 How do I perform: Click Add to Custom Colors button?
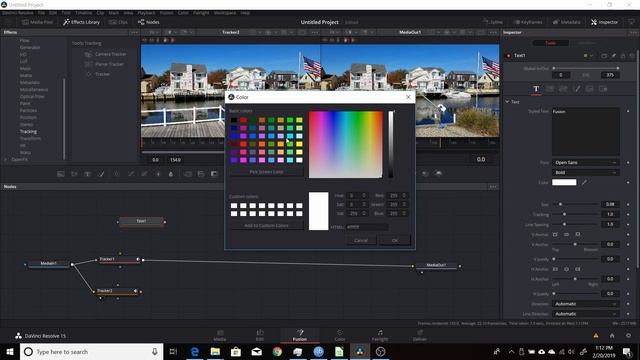[266, 226]
